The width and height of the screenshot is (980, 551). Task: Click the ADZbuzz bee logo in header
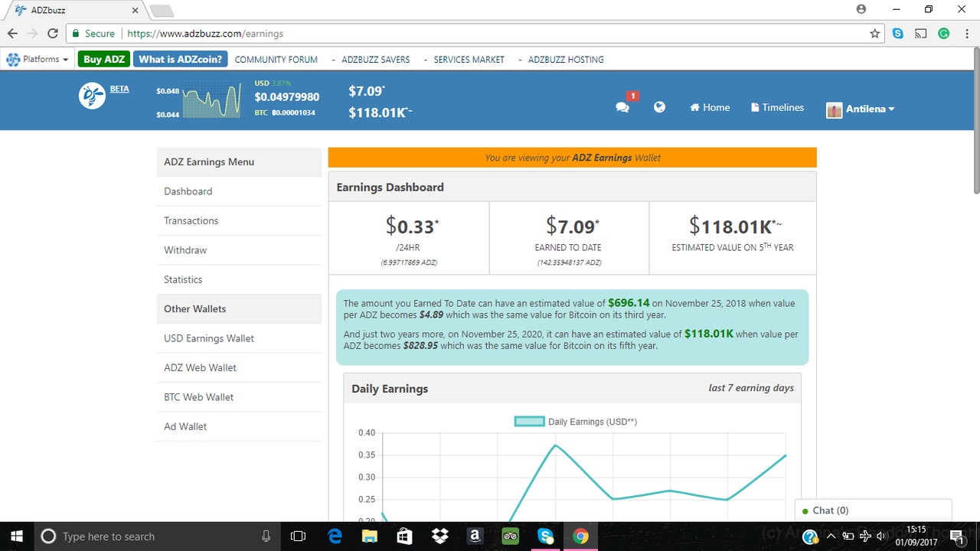[92, 96]
